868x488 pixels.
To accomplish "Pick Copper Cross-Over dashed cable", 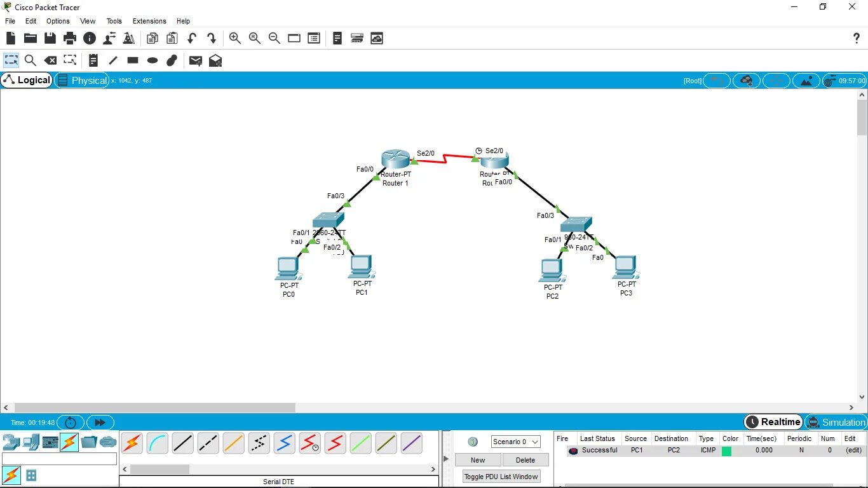I will 208,443.
